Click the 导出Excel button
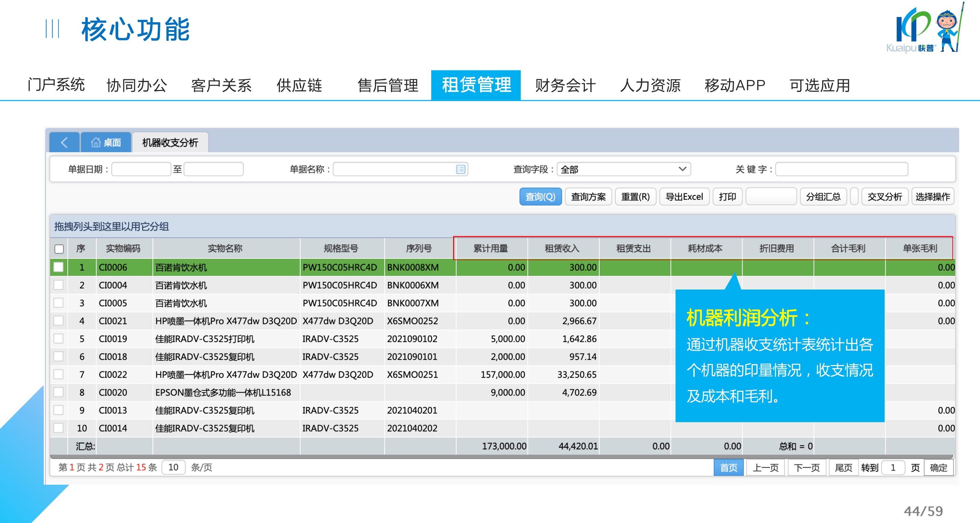The height and width of the screenshot is (523, 980). tap(684, 197)
